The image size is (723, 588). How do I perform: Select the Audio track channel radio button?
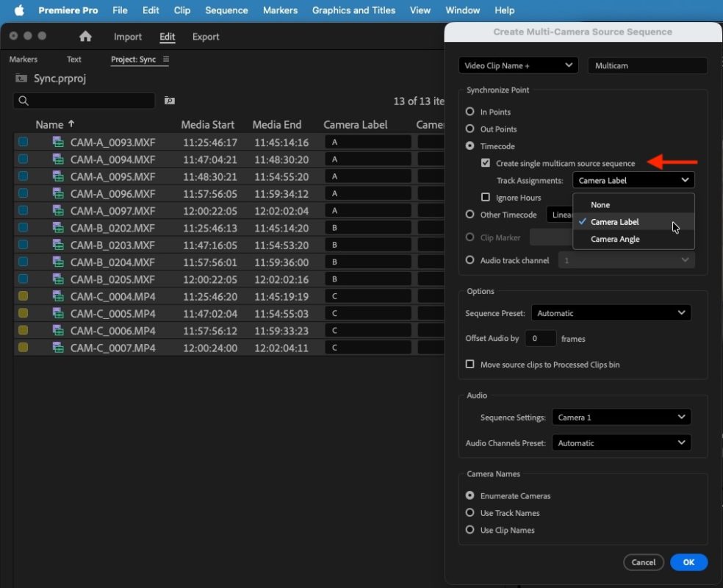pos(470,260)
